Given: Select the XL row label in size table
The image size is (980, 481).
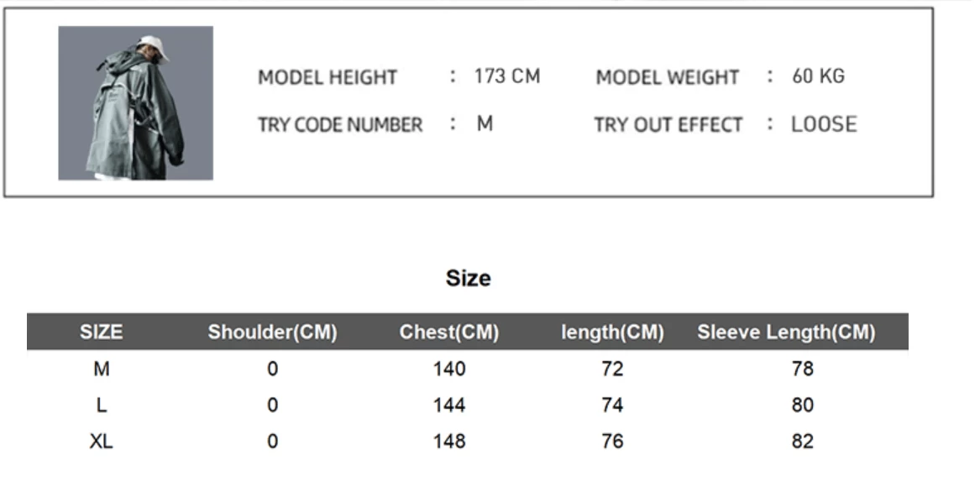Looking at the screenshot, I should pos(101,442).
